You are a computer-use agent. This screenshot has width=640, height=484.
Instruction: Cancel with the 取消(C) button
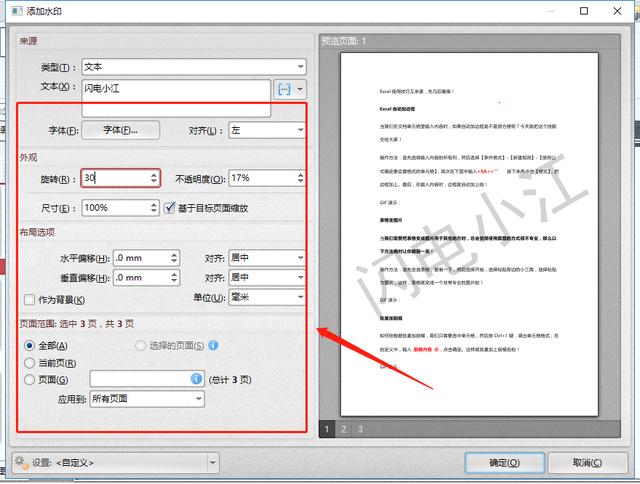[587, 463]
